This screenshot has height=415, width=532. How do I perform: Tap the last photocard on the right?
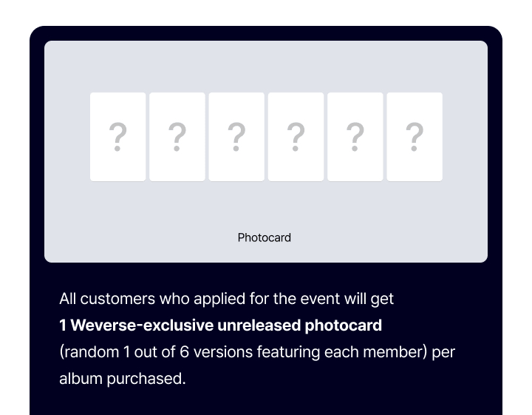[x=415, y=137]
